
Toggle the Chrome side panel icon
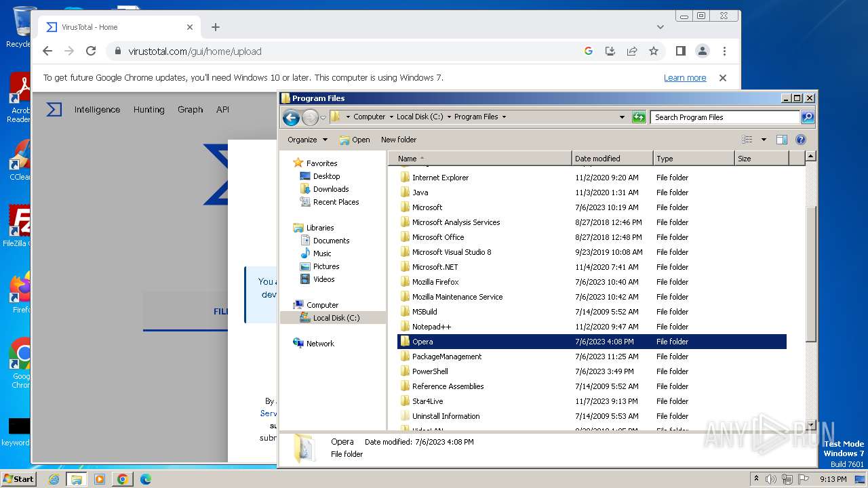click(x=681, y=51)
